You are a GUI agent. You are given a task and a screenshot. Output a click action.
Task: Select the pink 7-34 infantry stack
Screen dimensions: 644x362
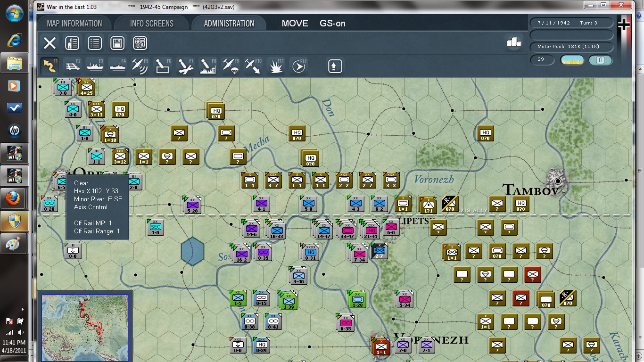359,253
